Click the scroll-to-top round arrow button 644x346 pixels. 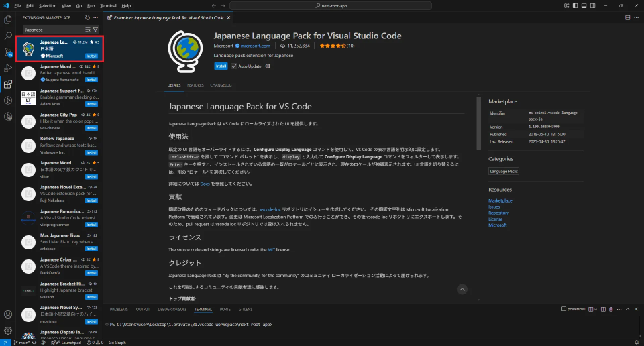tap(462, 290)
